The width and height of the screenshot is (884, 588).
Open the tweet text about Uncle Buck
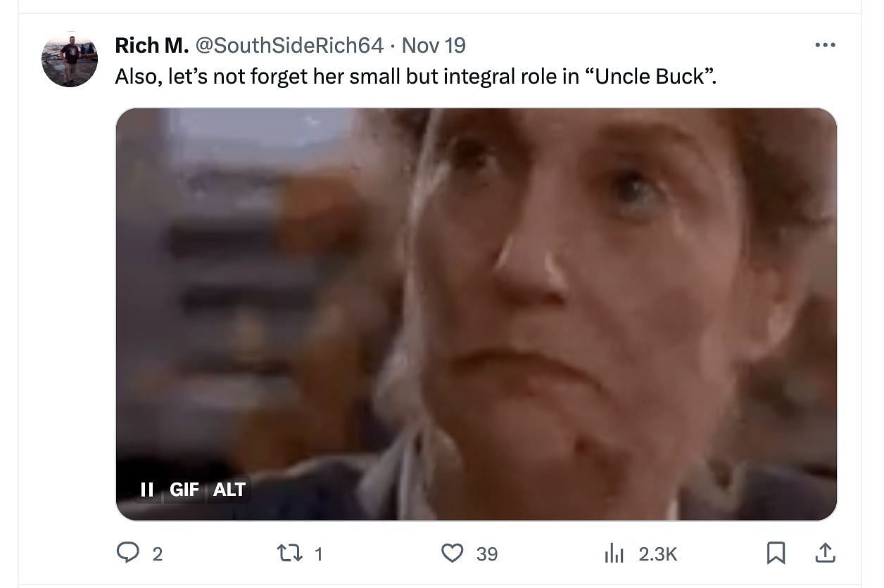[416, 75]
